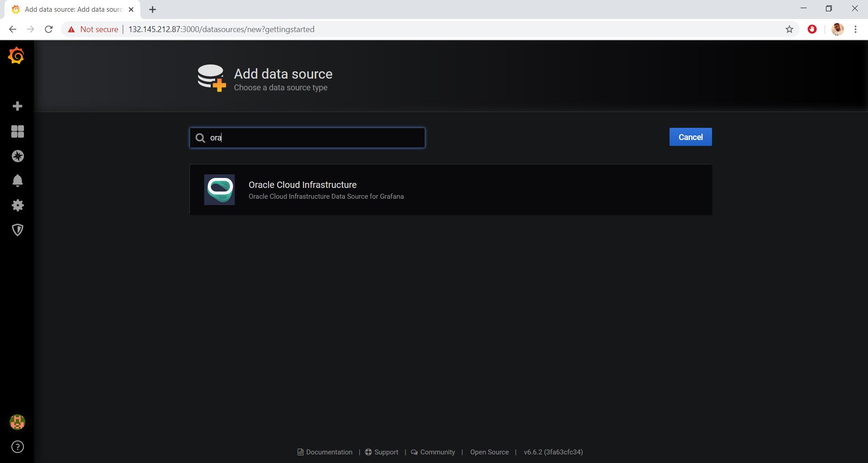Bookmark this page with the star icon
The height and width of the screenshot is (463, 868).
(789, 29)
